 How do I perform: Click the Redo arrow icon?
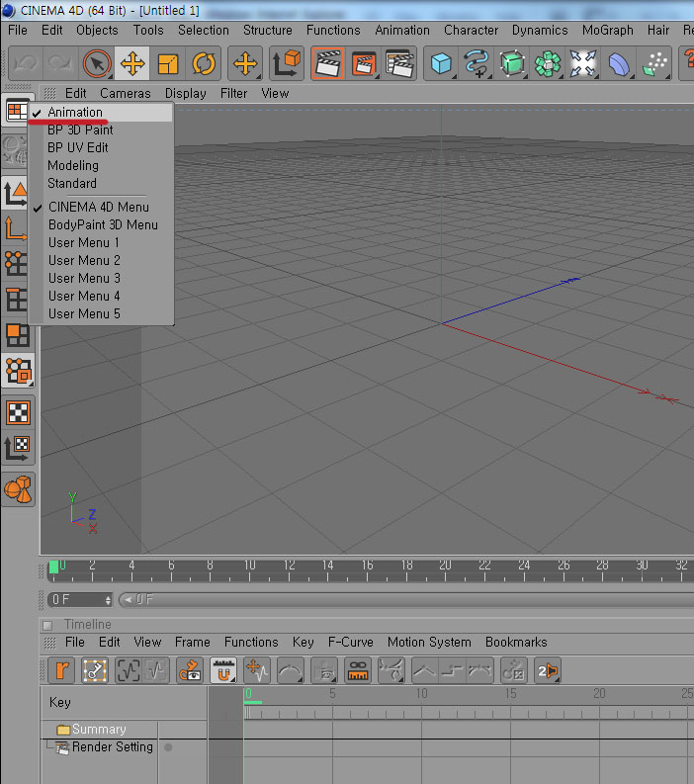[x=60, y=63]
